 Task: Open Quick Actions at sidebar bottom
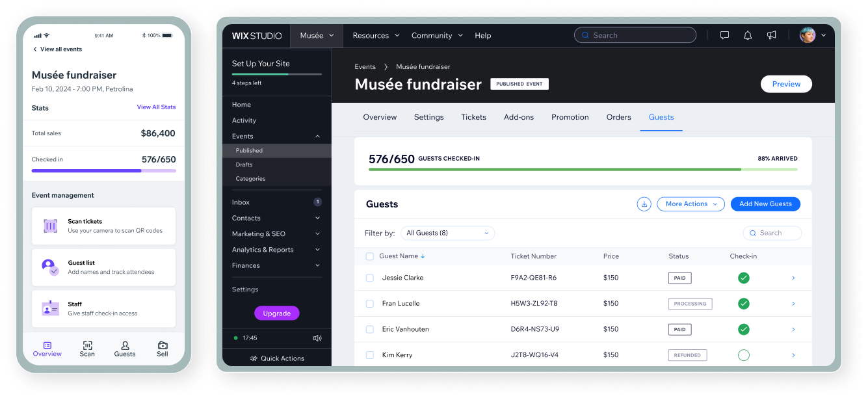[277, 358]
